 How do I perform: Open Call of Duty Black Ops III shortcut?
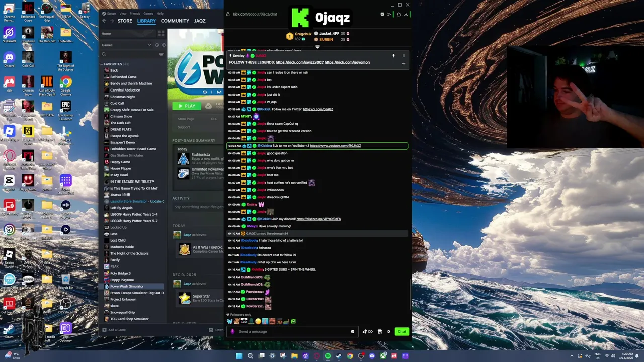point(47,84)
